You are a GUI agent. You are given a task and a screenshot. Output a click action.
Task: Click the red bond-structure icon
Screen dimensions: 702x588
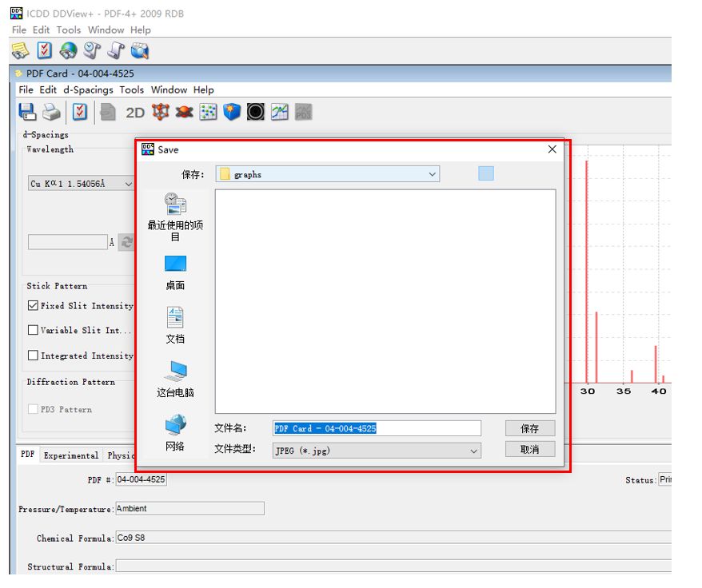[184, 112]
